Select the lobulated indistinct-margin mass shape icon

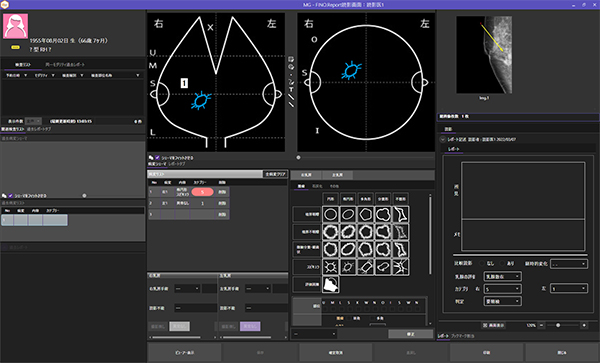(x=383, y=232)
